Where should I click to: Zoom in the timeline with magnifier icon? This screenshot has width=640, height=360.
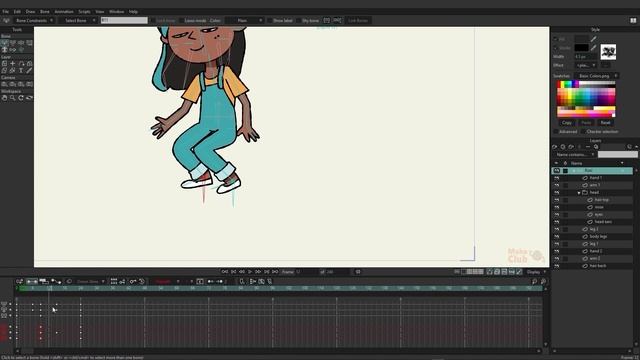tap(543, 282)
